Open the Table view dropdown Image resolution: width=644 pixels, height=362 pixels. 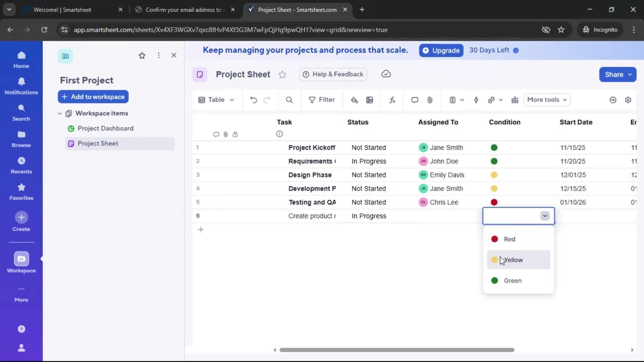coord(216,100)
